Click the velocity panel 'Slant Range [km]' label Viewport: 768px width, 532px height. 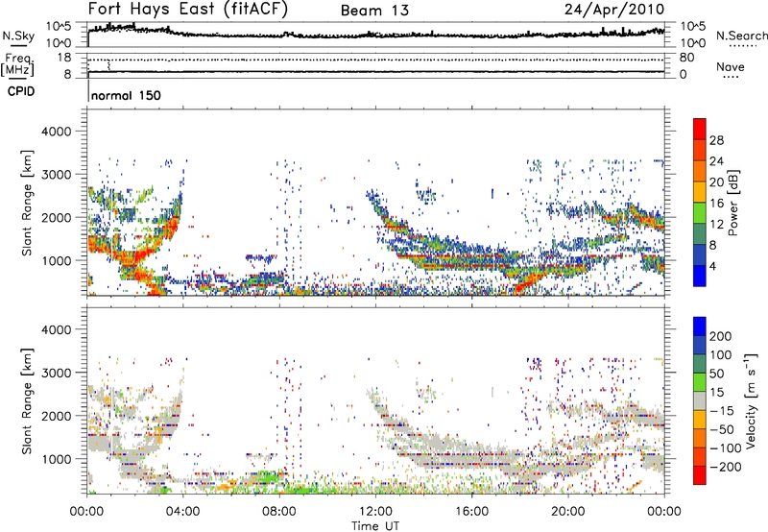pos(27,400)
